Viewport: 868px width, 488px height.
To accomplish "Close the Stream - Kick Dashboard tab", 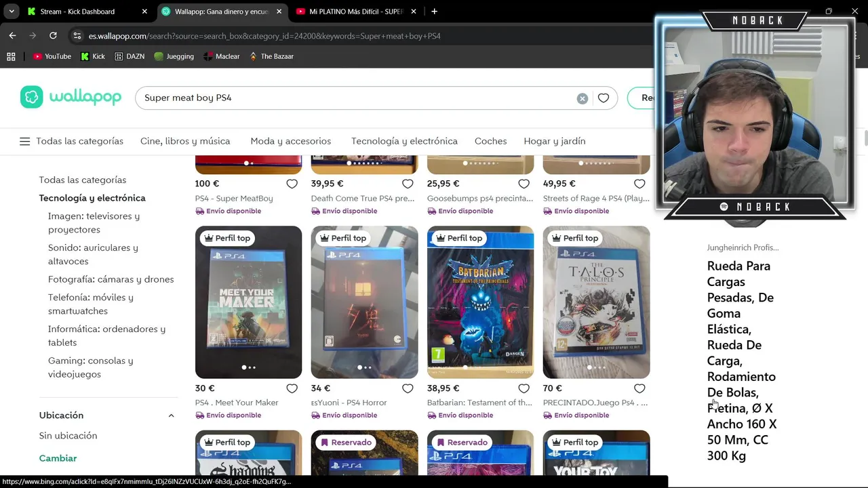I will 144,12.
